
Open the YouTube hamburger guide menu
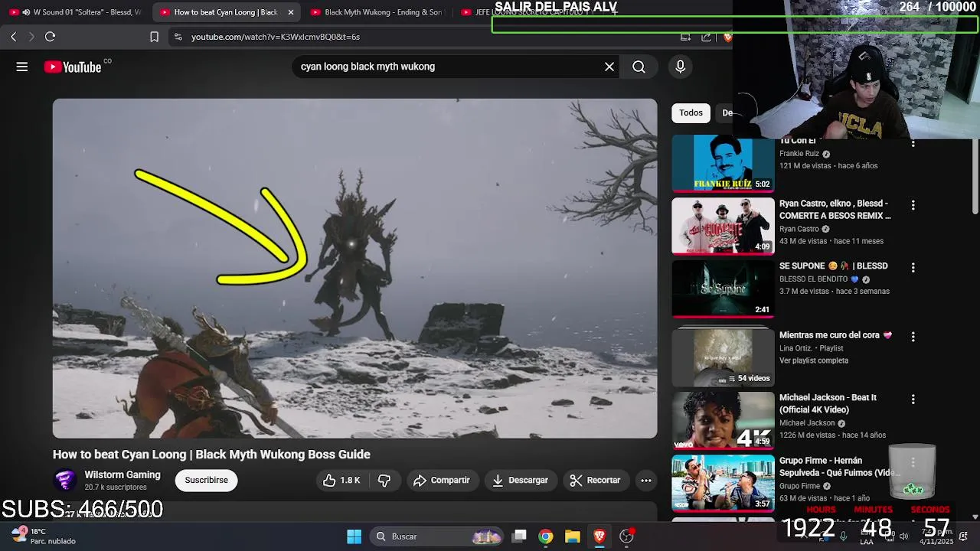22,67
